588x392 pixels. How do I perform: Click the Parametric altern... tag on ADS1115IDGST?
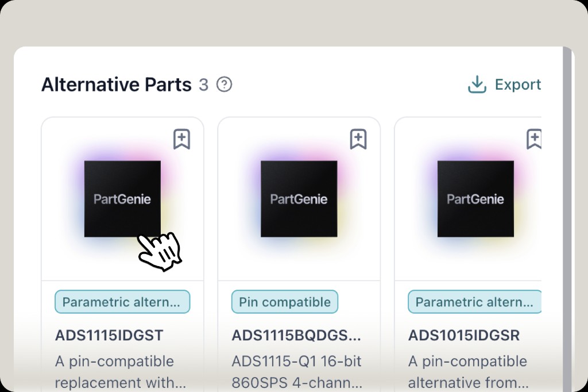(122, 302)
